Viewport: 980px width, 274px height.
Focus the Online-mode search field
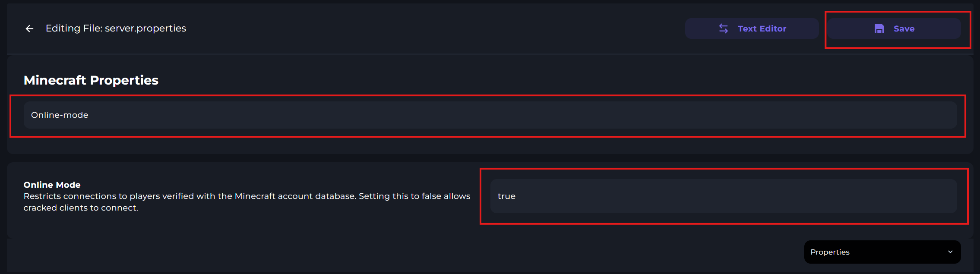[x=490, y=115]
